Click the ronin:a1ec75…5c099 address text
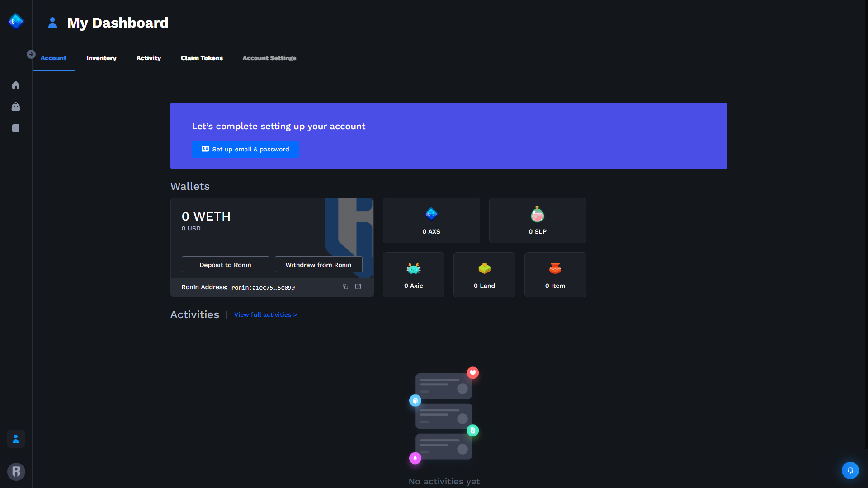Screen dimensions: 868x488 click(x=263, y=287)
